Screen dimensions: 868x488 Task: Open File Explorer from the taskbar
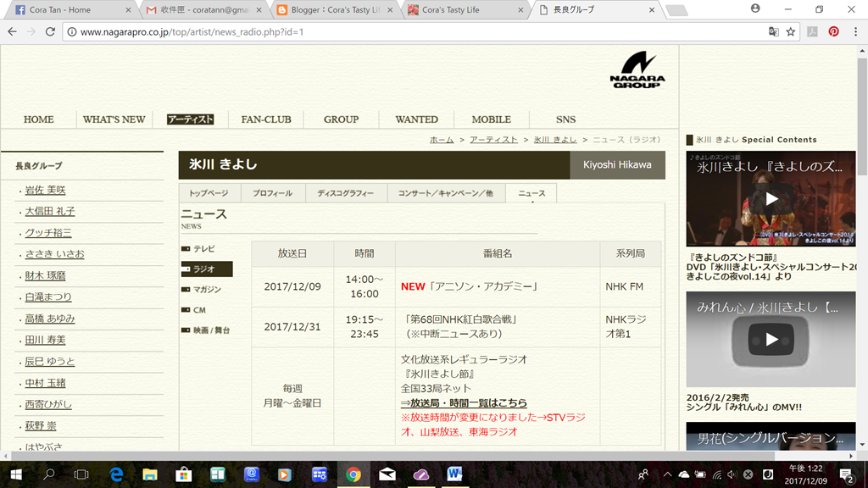point(150,474)
